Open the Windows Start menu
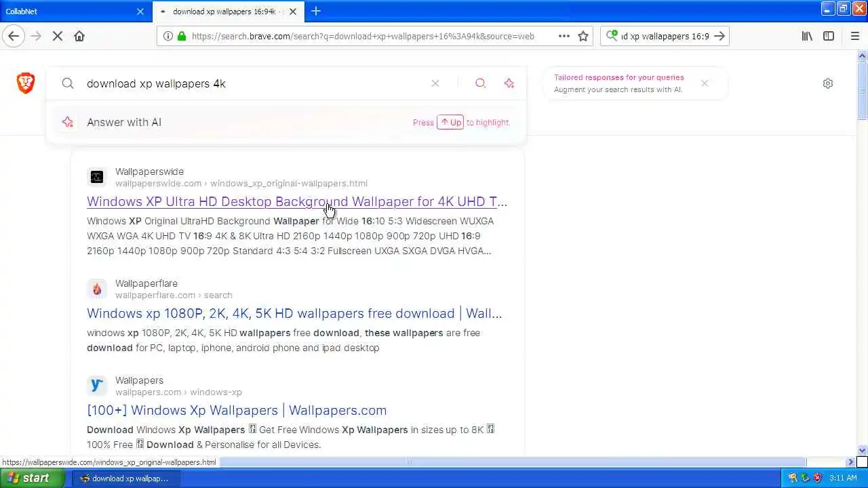This screenshot has width=868, height=488. [33, 478]
